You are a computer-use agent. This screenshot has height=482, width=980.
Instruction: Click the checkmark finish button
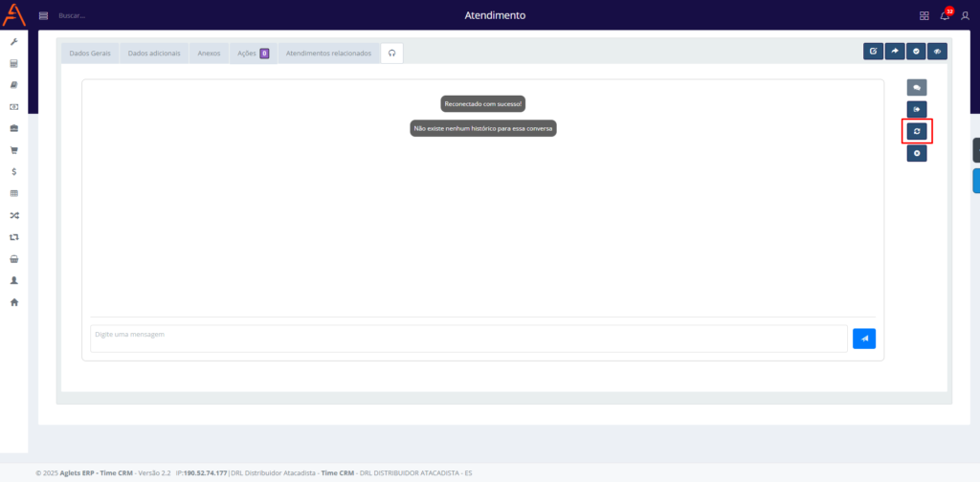pos(916,52)
